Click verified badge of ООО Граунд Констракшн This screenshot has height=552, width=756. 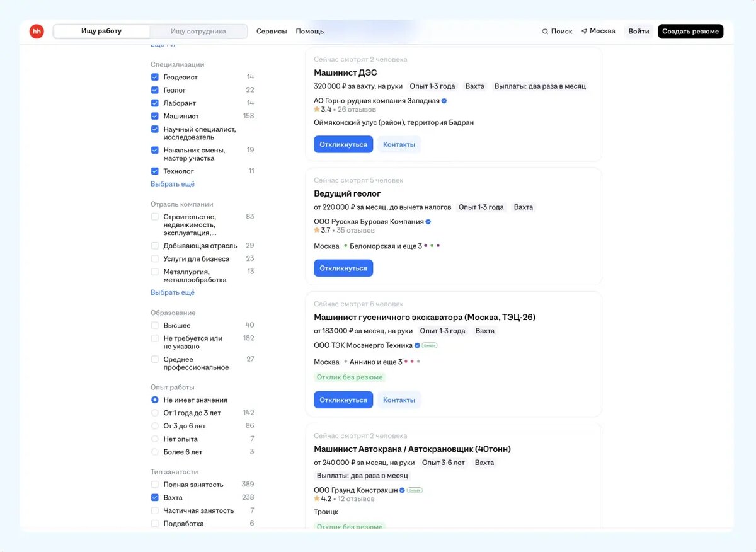(x=402, y=490)
